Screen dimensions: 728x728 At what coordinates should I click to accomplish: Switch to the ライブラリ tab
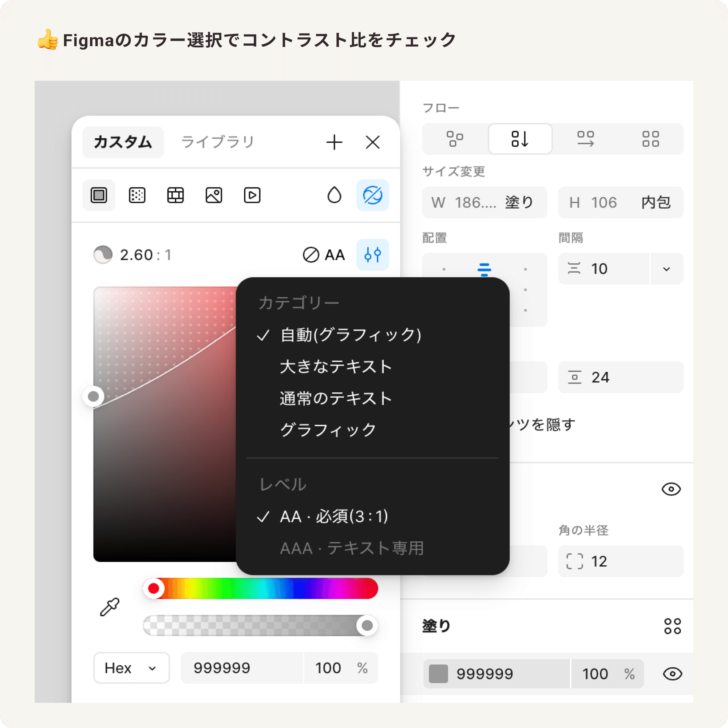click(217, 142)
